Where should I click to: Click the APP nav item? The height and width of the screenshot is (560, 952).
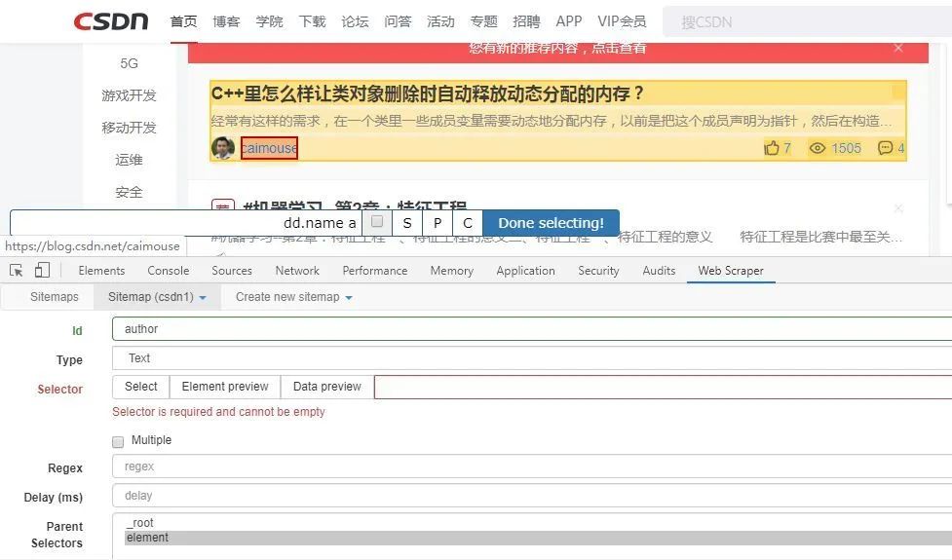[x=569, y=21]
